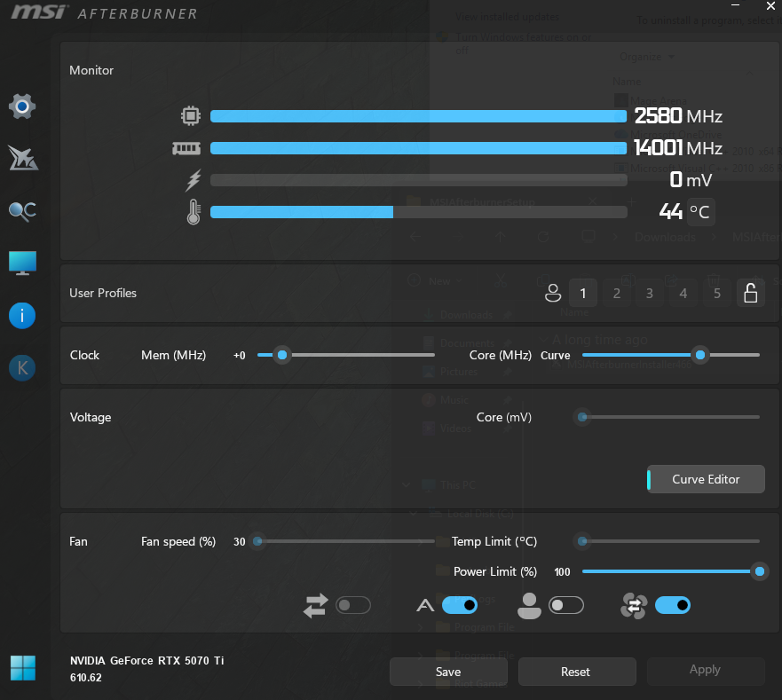Open the Settings gear in the sidebar

click(22, 106)
